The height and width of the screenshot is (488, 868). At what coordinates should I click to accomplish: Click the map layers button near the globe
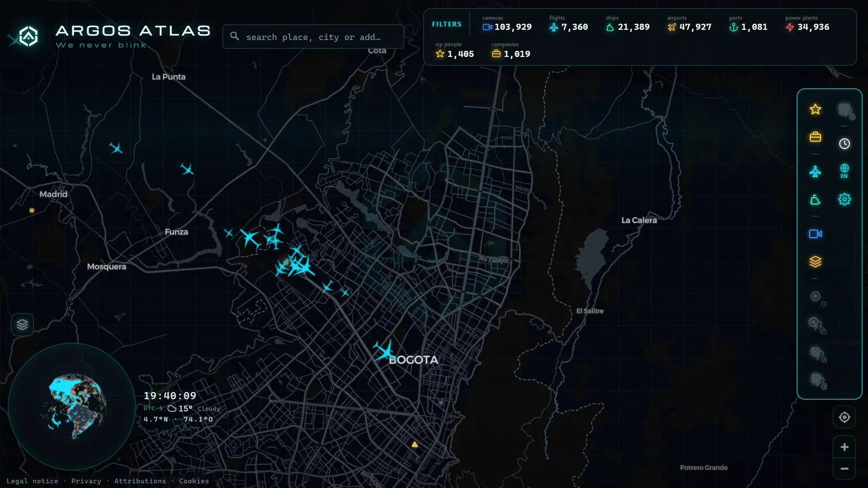pyautogui.click(x=22, y=325)
